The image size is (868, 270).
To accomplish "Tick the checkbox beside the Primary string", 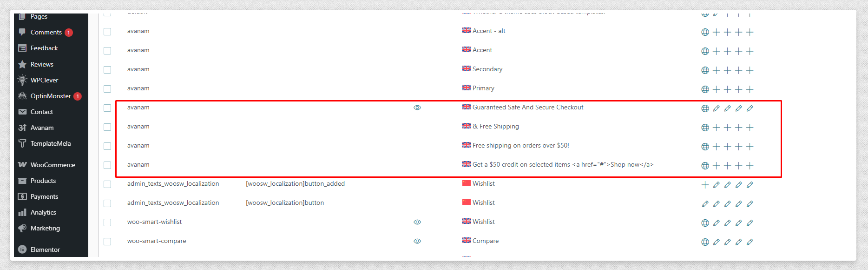I will pos(107,89).
